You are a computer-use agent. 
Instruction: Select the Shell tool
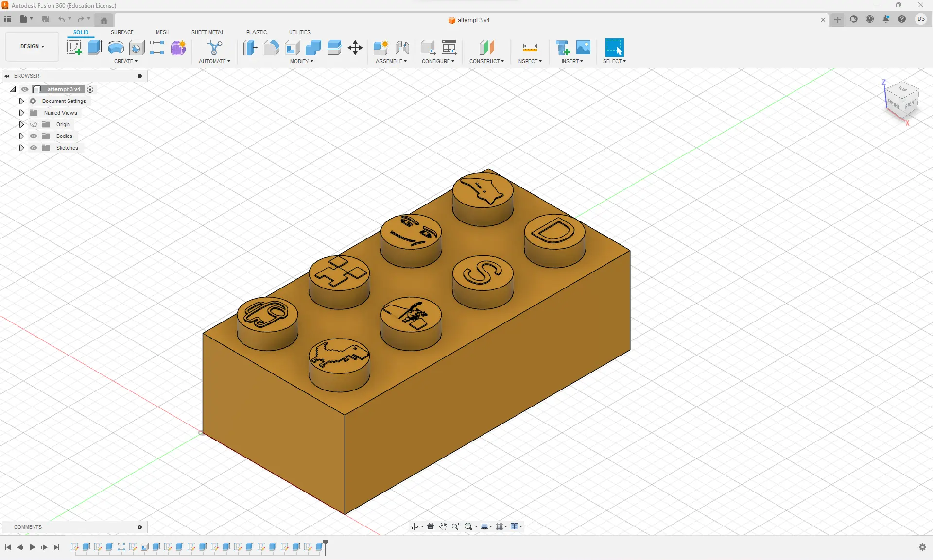pos(293,48)
